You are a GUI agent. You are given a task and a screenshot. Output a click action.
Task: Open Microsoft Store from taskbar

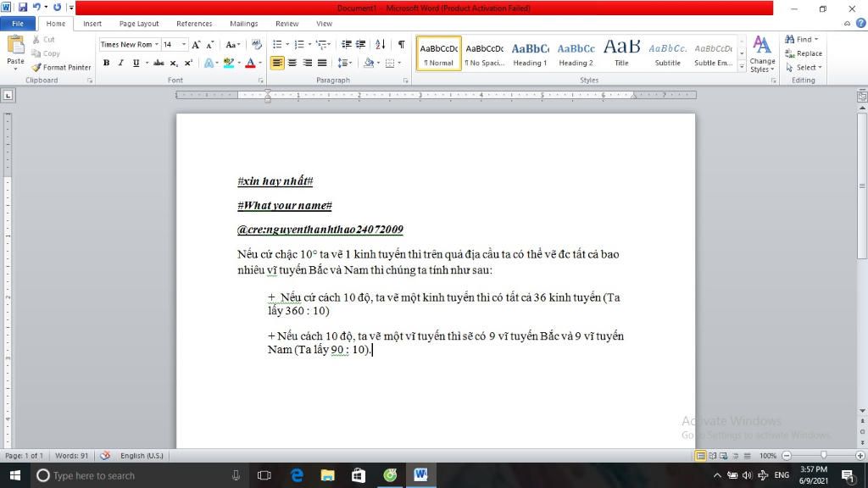coord(359,475)
